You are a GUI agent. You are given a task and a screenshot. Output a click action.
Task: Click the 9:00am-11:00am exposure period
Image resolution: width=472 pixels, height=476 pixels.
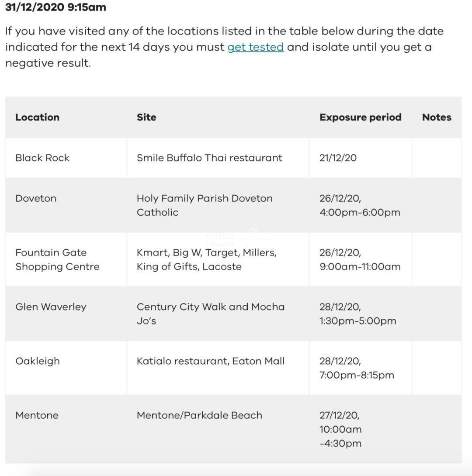coord(360,266)
